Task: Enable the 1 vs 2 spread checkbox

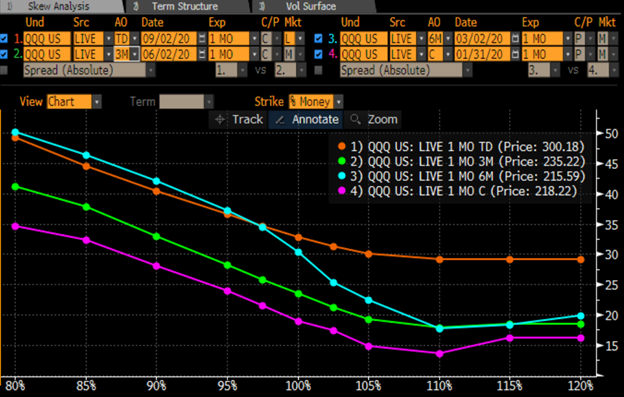Action: [x=4, y=70]
